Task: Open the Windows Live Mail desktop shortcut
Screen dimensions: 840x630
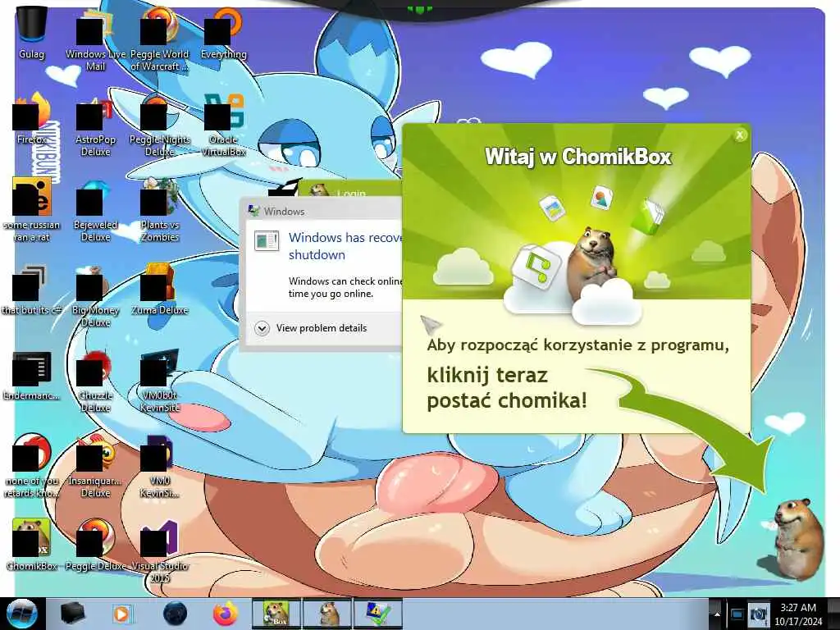Action: click(x=95, y=40)
